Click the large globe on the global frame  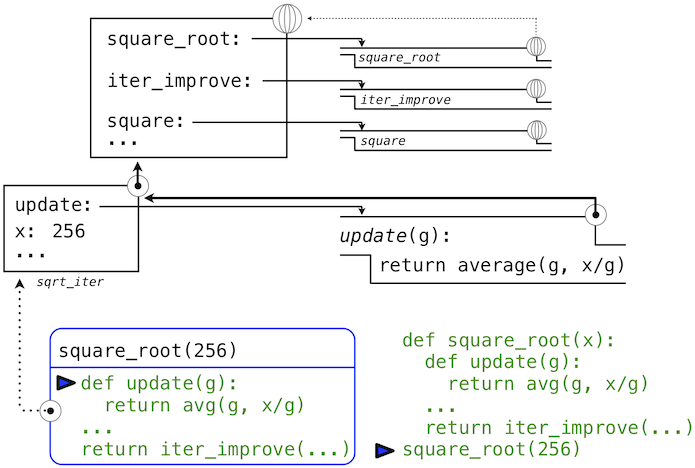pyautogui.click(x=287, y=19)
